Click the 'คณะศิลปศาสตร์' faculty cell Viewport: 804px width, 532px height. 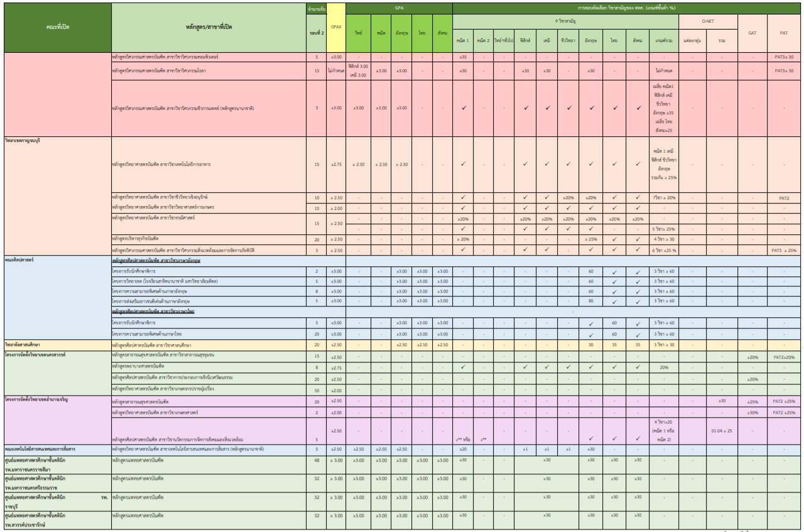click(57, 296)
